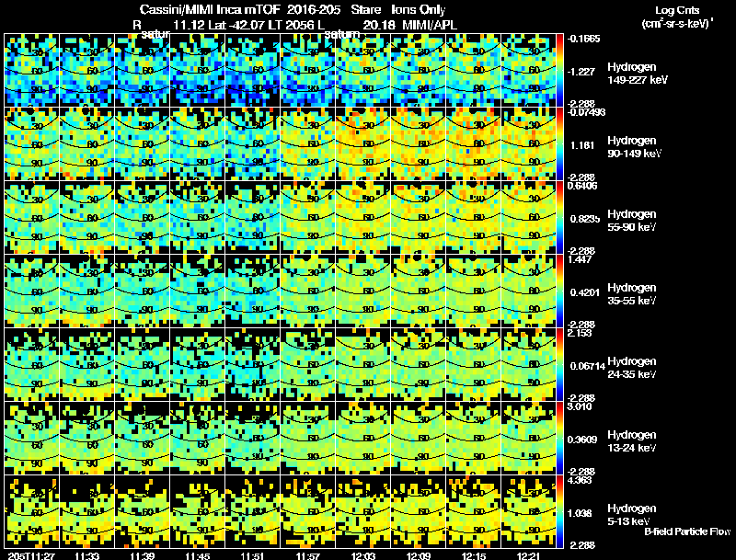This screenshot has width=736, height=560.
Task: Select the 'Hydrogen 5-13 keV' label
Action: 632,515
